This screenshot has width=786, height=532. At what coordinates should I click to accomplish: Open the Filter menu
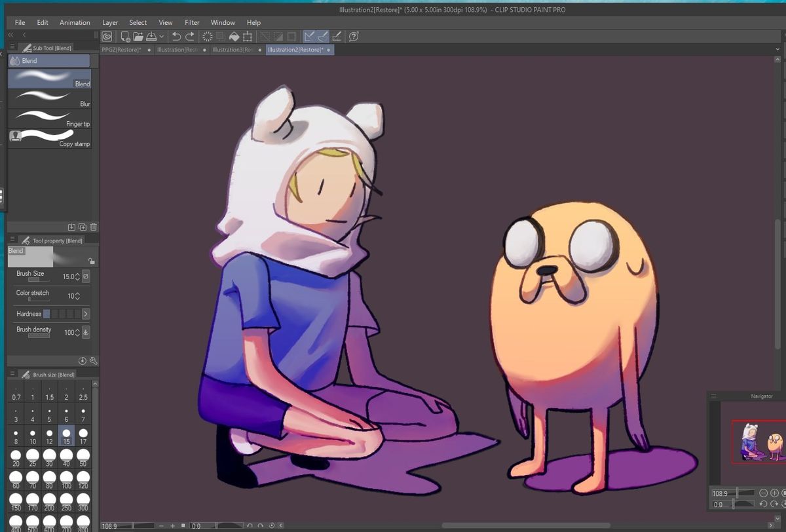click(x=192, y=22)
